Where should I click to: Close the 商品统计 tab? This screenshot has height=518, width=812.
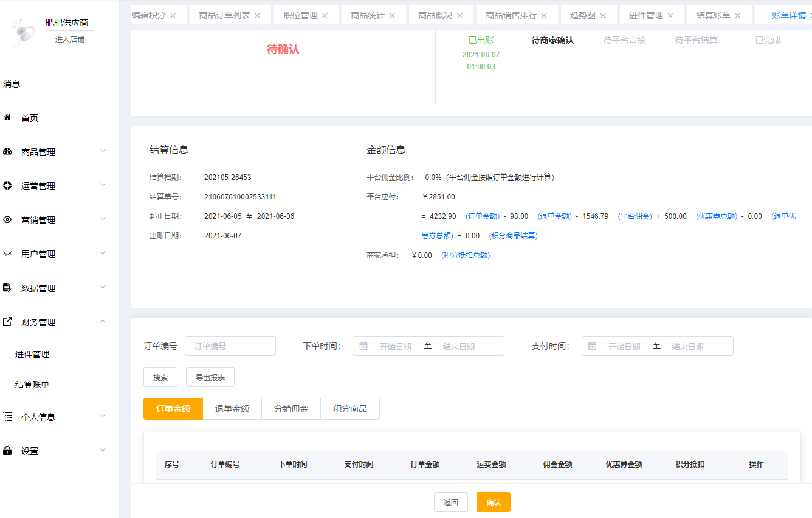392,16
